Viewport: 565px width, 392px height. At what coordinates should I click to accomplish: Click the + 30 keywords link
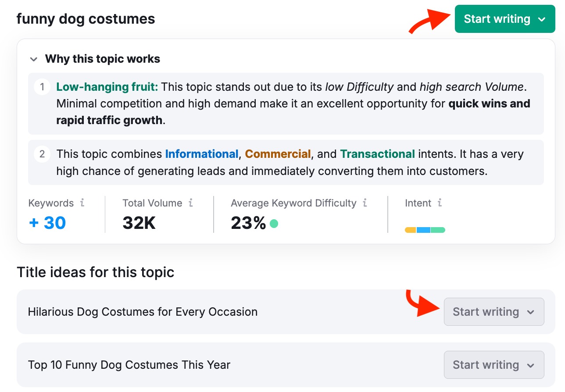(47, 223)
